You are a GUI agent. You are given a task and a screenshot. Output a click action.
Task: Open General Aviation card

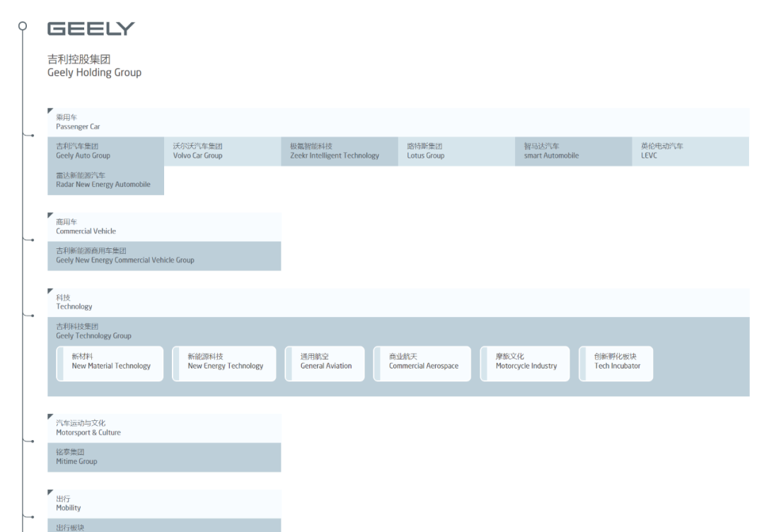tap(325, 364)
